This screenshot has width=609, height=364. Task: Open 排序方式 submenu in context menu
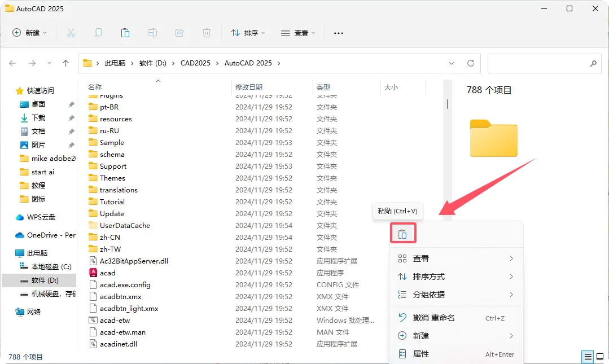[457, 277]
